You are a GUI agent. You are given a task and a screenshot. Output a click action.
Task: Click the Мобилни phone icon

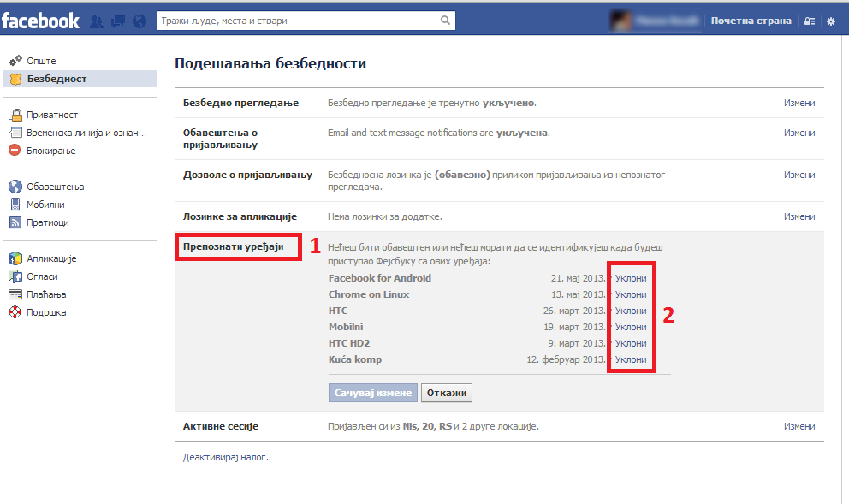pos(15,205)
